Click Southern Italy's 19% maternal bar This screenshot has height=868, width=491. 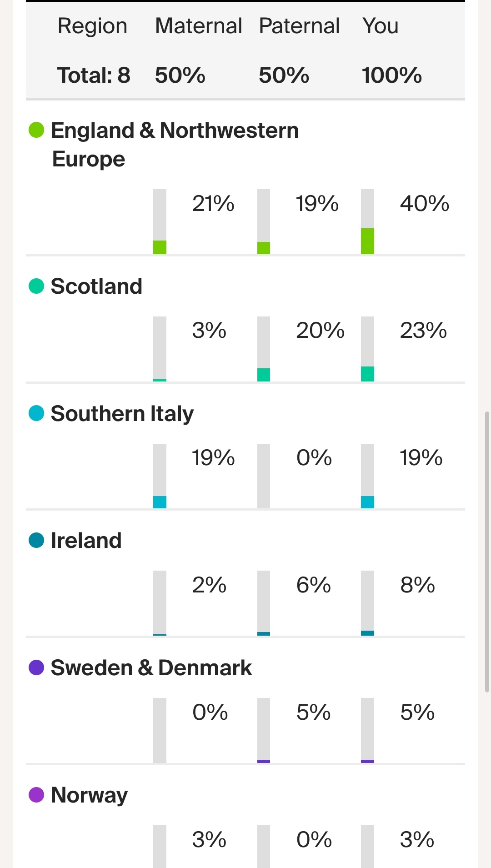pyautogui.click(x=160, y=476)
